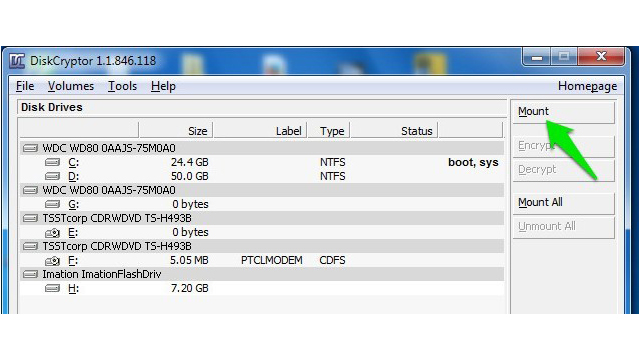Viewport: 640px width, 360px height.
Task: Select the F: optical drive icon
Action: click(x=52, y=260)
